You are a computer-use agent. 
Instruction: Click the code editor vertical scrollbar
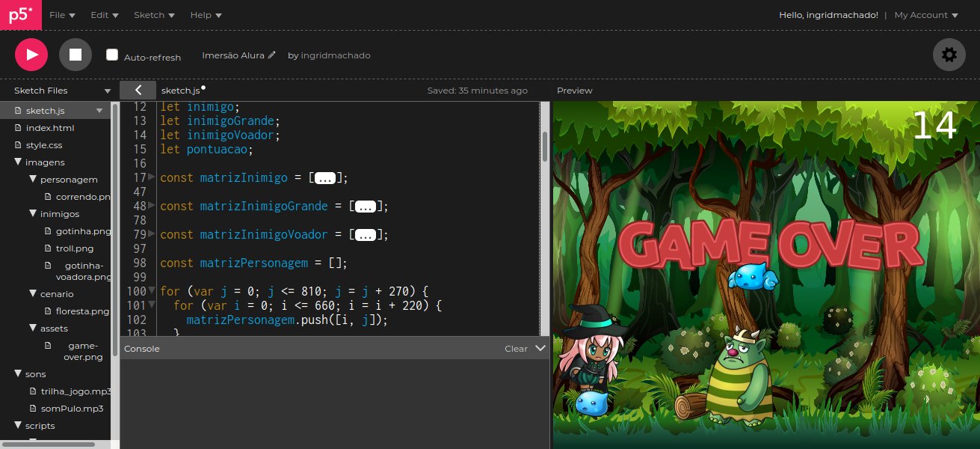tap(545, 146)
